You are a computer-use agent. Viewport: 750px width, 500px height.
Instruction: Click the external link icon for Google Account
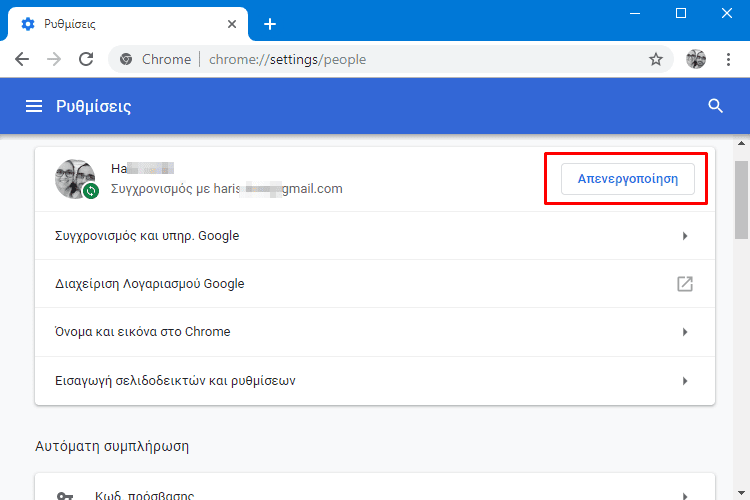point(685,284)
